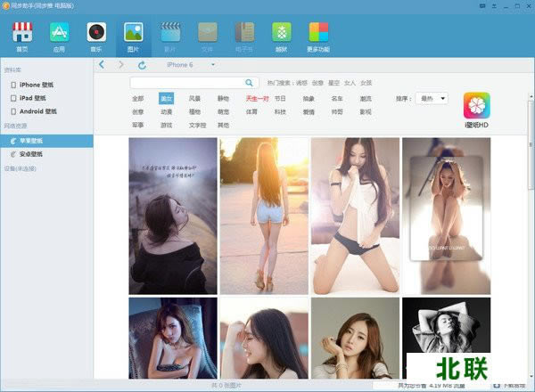Click inside the wallpaper search box
The height and width of the screenshot is (392, 535).
click(x=187, y=83)
